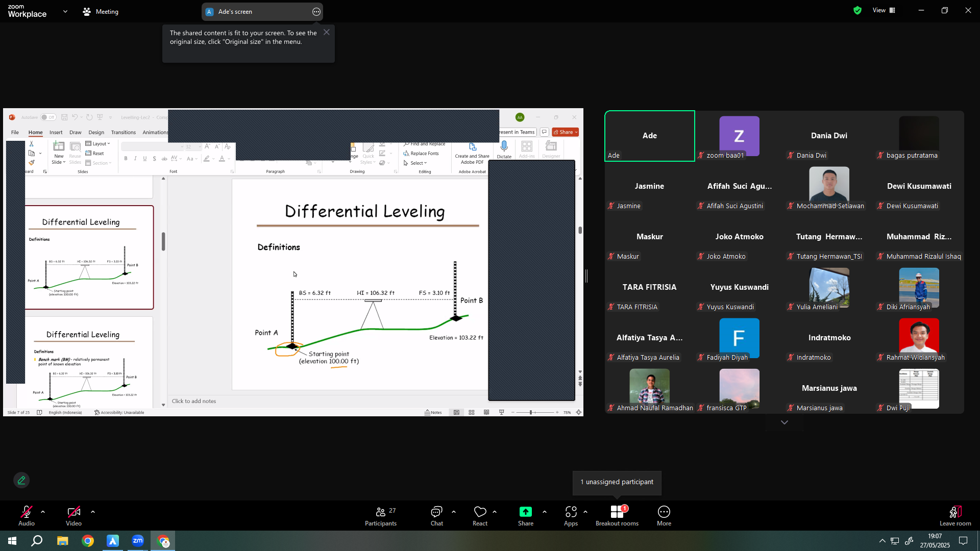Open the Participants panel in Zoom
This screenshot has width=980, height=551.
381,516
